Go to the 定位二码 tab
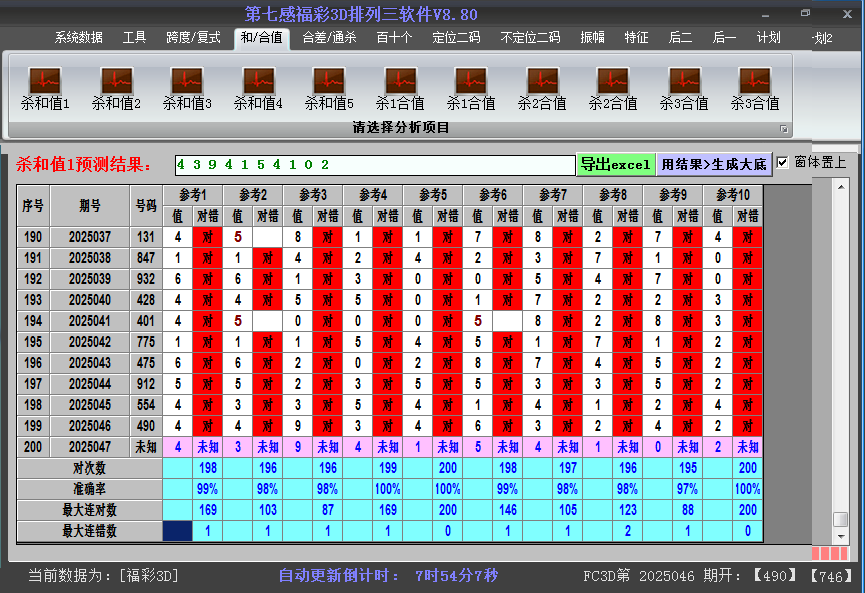Screen dimensions: 865x593 tap(456, 38)
